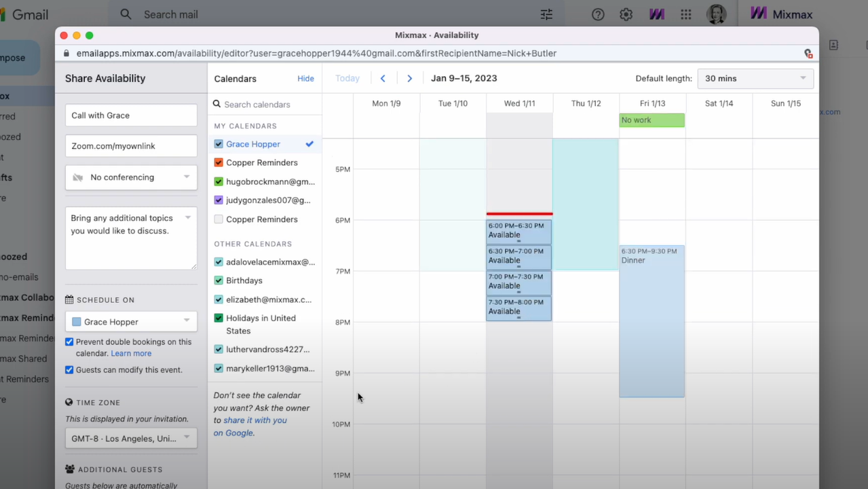
Task: Select the Birthdays calendar entry
Action: click(x=244, y=280)
